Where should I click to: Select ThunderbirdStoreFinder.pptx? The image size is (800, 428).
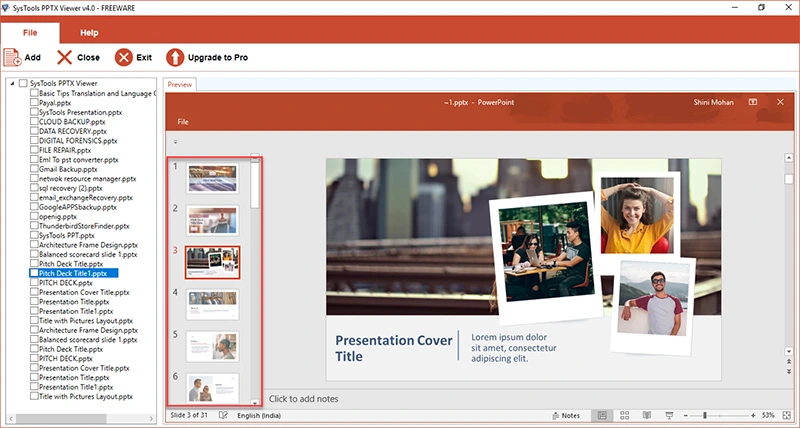pos(84,225)
